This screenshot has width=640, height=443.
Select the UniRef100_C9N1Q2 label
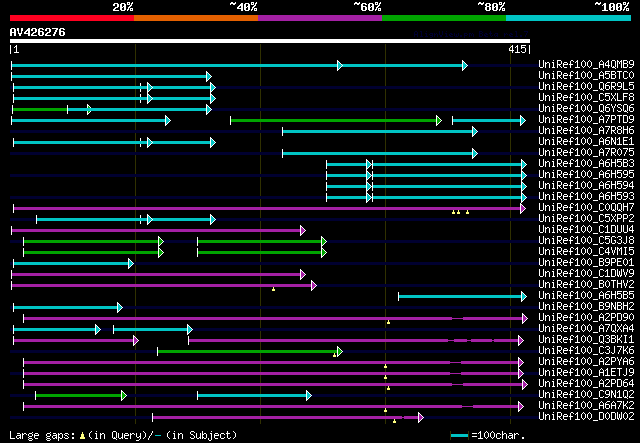tap(586, 395)
